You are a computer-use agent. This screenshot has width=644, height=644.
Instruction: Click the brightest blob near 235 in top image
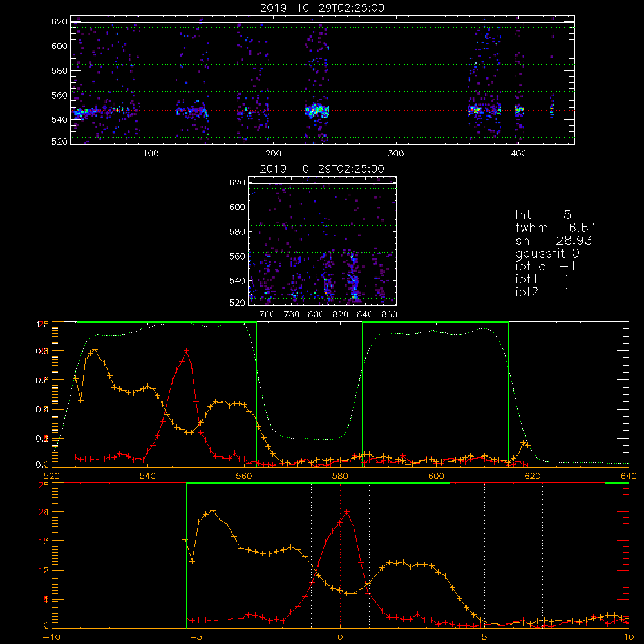click(317, 111)
